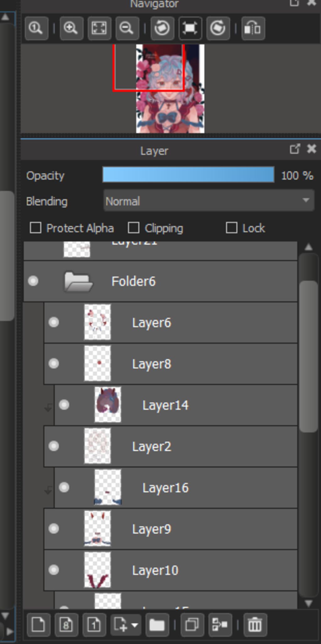Select the Layer2 layer
Viewport: 321px width, 644px height.
188,446
